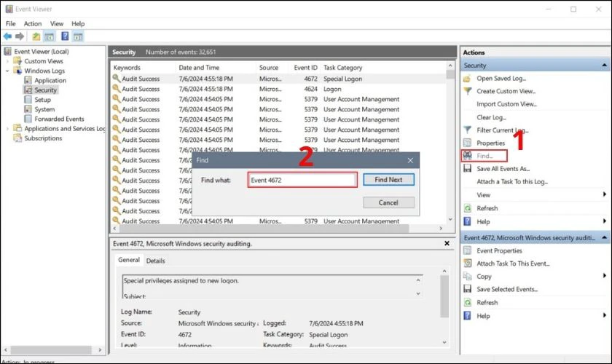
Task: Expand the Copy submenu arrow
Action: point(604,277)
